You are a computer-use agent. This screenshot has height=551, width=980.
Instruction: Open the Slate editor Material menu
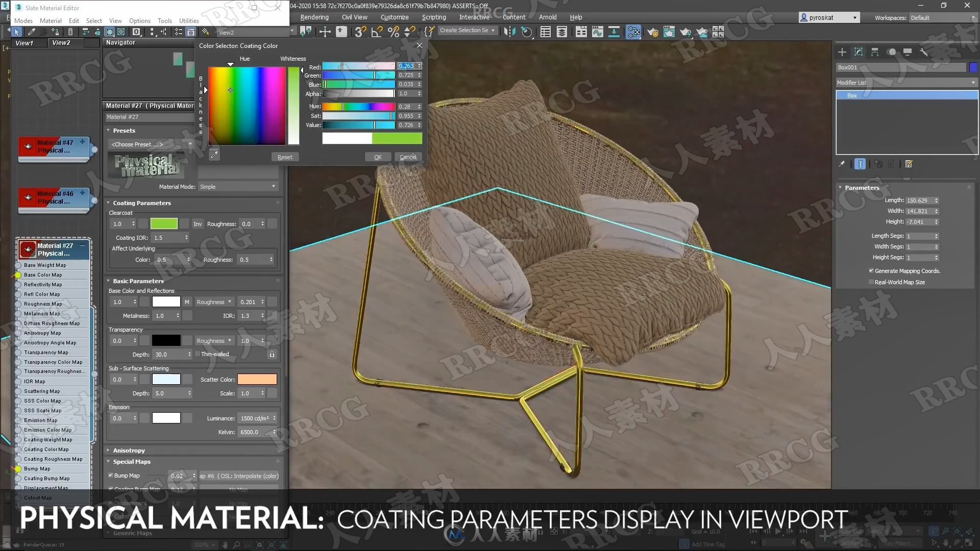pyautogui.click(x=51, y=21)
